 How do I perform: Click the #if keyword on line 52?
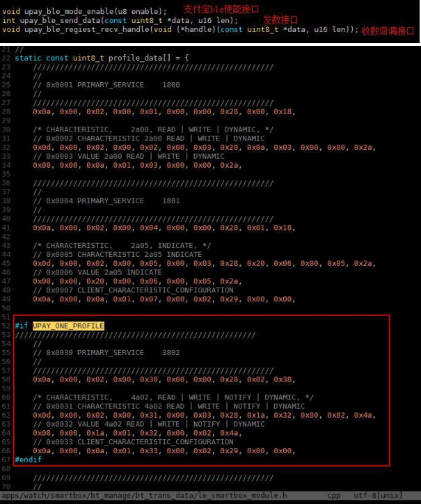(x=22, y=326)
